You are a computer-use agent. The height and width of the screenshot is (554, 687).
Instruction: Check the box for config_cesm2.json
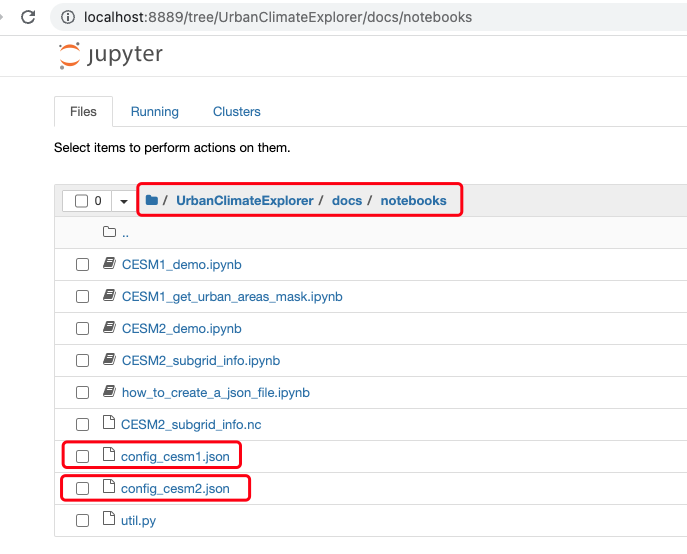pos(82,489)
